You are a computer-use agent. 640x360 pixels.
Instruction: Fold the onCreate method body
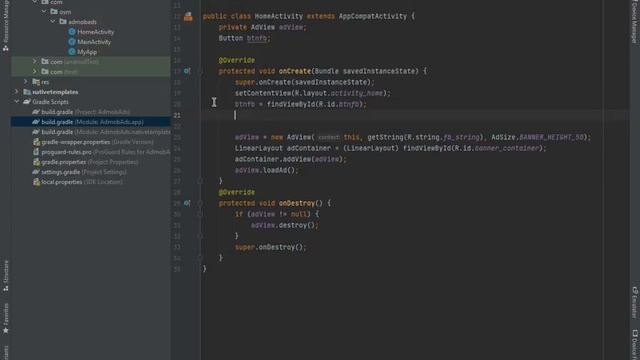click(200, 71)
